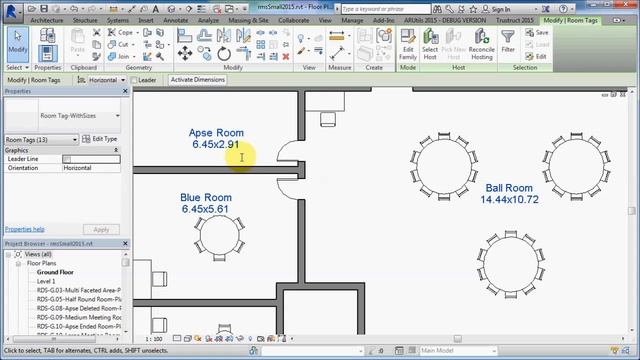Image resolution: width=640 pixels, height=360 pixels.
Task: Select the Ground Floor plan view
Action: (55, 272)
